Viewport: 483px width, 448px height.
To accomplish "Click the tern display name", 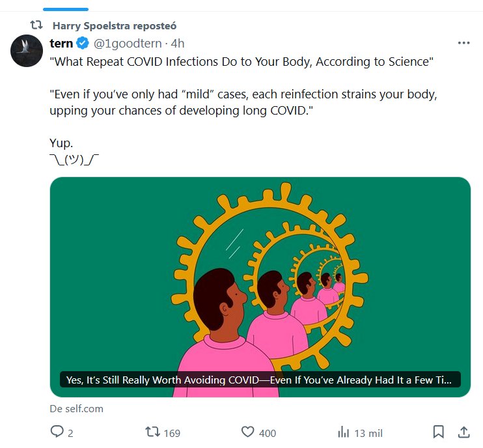I will pos(61,44).
